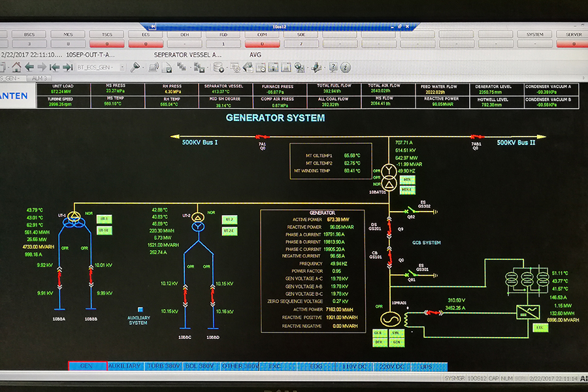Click the Home icon in the toolbar
Image resolution: width=588 pixels, height=392 pixels.
click(x=16, y=67)
